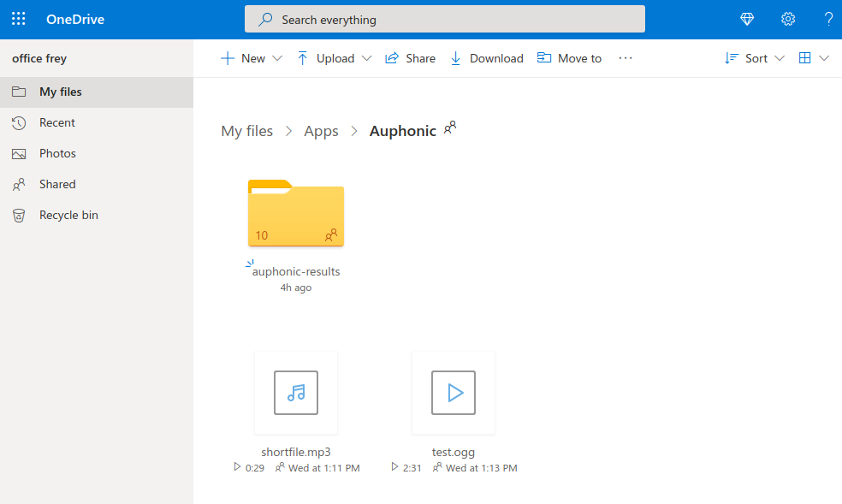Image resolution: width=842 pixels, height=504 pixels.
Task: Click the New plus icon
Action: click(x=228, y=58)
